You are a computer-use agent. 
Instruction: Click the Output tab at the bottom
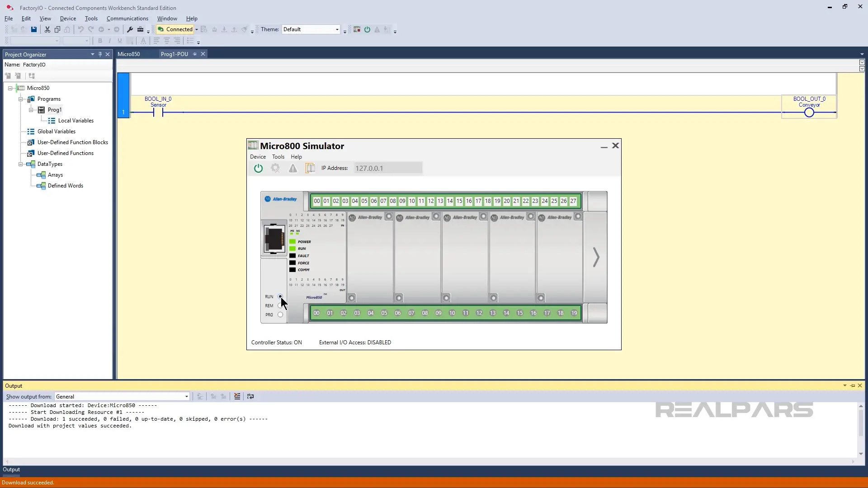pos(11,469)
